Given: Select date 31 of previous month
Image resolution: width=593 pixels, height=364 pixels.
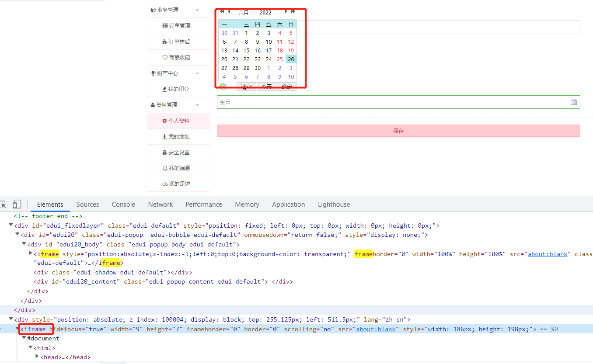Looking at the screenshot, I should pos(235,33).
